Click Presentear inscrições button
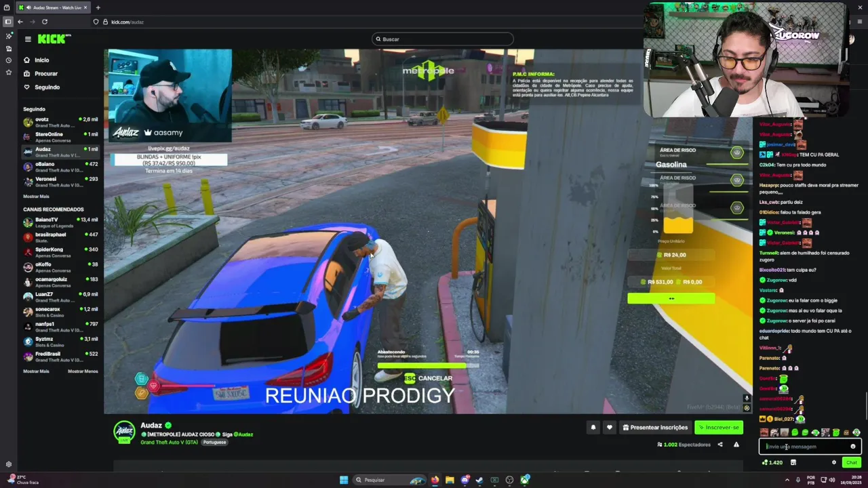Viewport: 868px width, 488px height. [655, 428]
